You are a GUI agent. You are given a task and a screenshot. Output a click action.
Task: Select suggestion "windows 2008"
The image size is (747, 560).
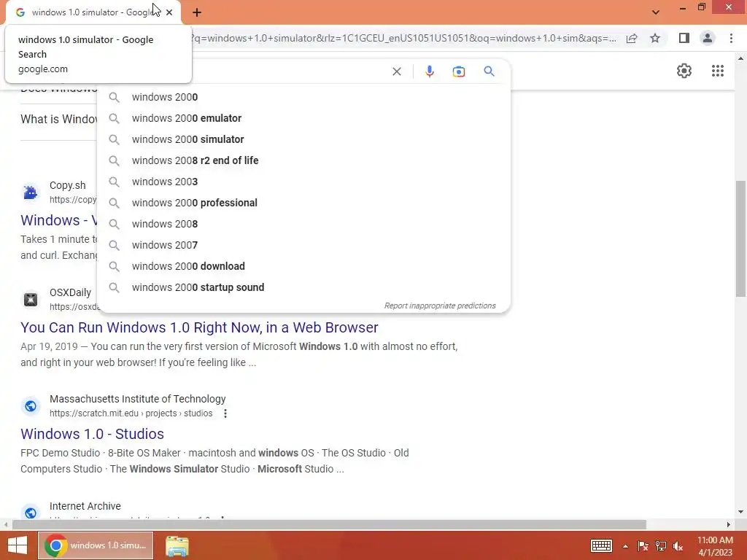303,224
